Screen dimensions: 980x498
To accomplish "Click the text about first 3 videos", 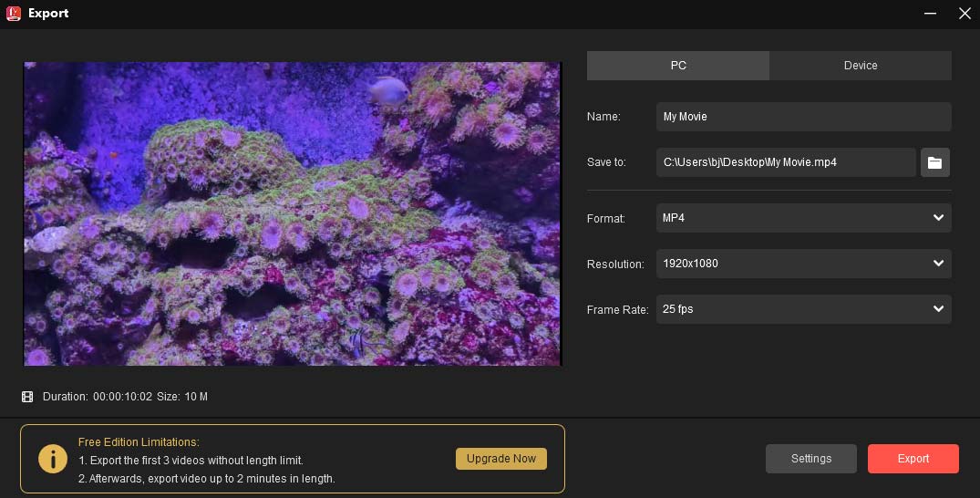I will pyautogui.click(x=191, y=461).
